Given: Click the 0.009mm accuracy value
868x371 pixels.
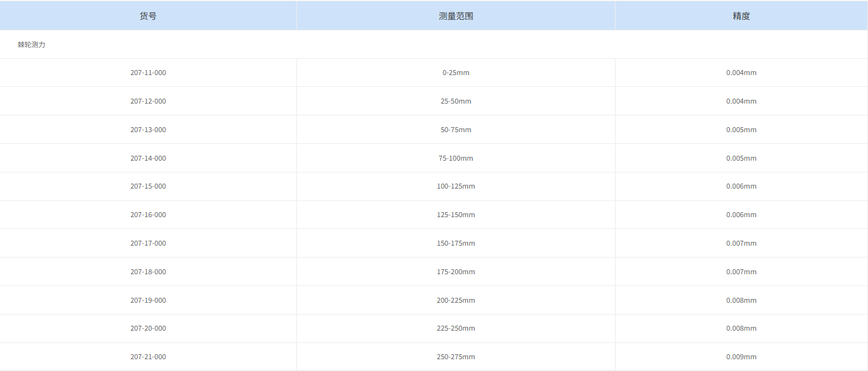Looking at the screenshot, I should (x=741, y=357).
